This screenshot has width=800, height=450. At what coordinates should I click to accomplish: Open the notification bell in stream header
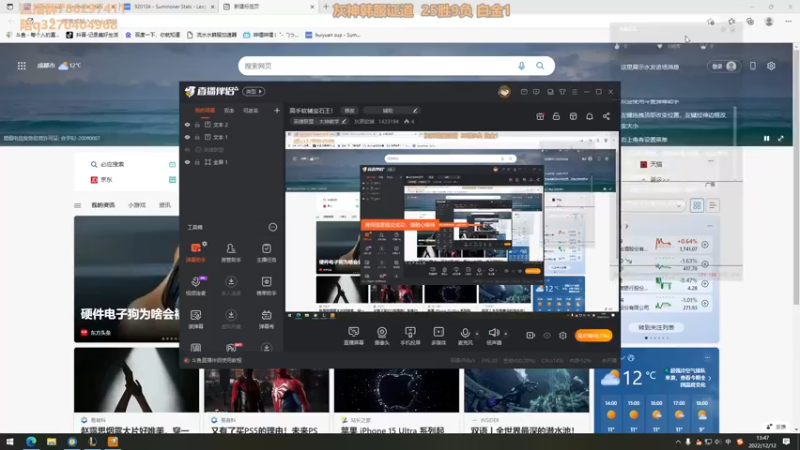point(589,116)
